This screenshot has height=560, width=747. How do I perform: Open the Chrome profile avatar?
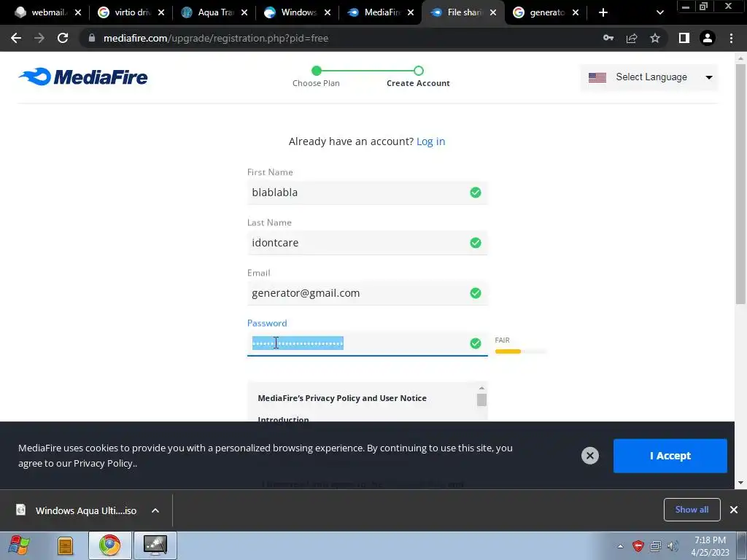click(x=708, y=38)
